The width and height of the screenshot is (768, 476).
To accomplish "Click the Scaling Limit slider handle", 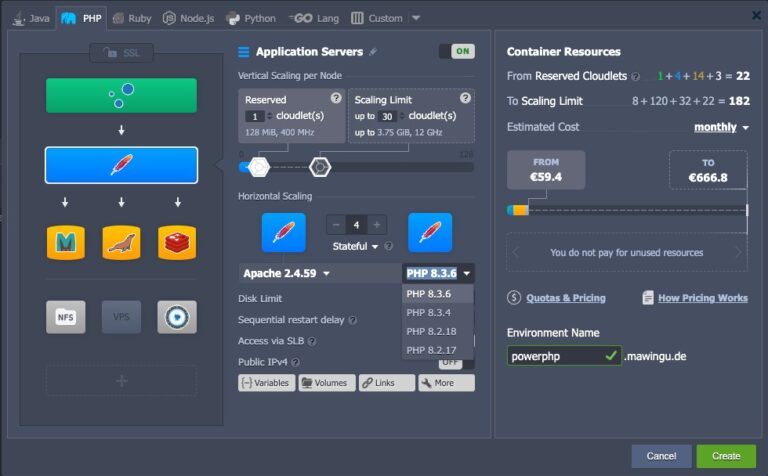I will [x=320, y=166].
